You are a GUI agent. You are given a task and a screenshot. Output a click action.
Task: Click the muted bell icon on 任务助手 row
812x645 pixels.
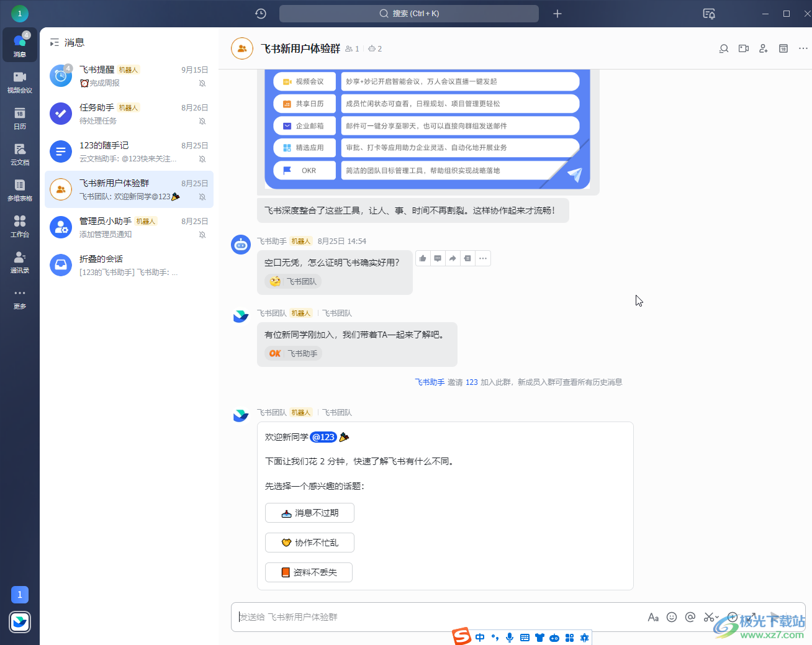(x=202, y=121)
